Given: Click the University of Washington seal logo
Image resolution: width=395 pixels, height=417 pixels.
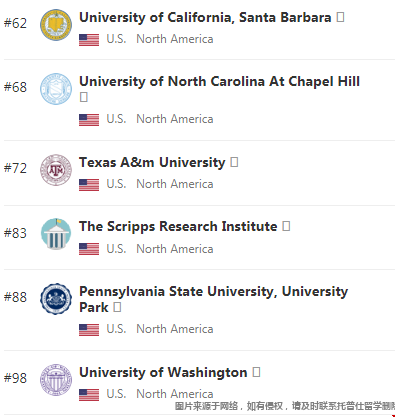Looking at the screenshot, I should tap(56, 380).
